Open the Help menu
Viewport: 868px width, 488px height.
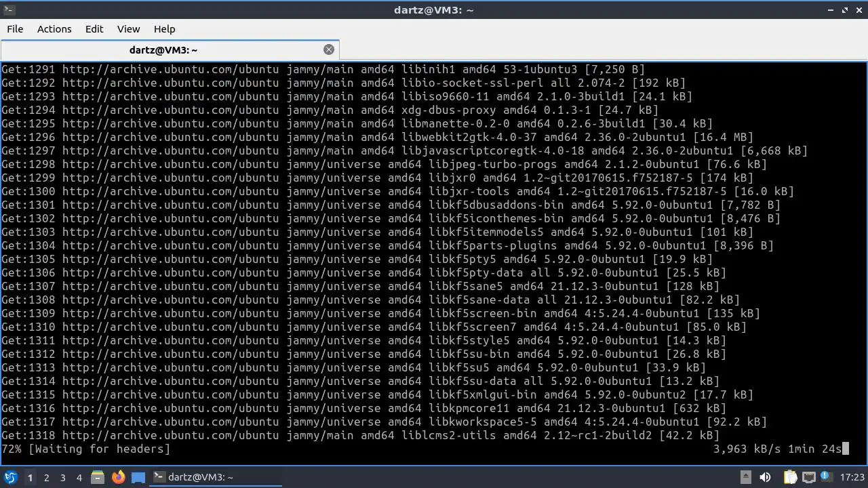coord(164,28)
